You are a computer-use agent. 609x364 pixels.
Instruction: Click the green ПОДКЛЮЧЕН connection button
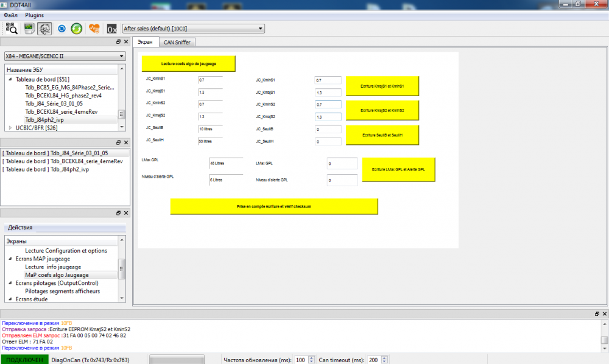pos(24,360)
